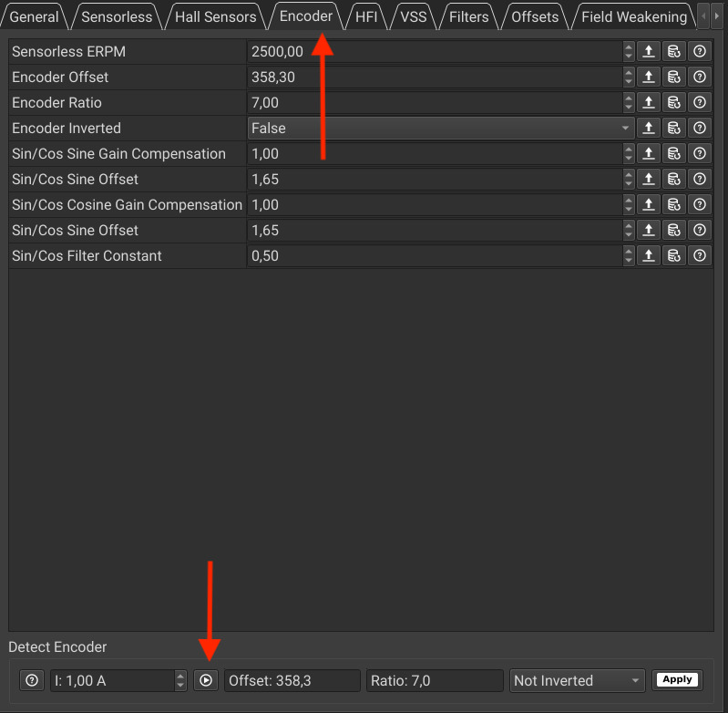Read default Sin/Cos Cosine Gain Compensation
728x713 pixels.
coord(673,205)
